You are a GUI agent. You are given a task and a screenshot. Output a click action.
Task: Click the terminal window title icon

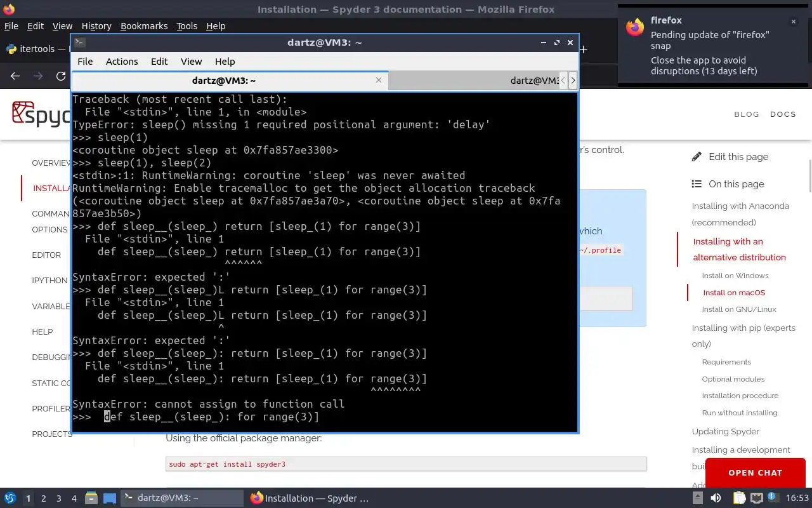79,43
